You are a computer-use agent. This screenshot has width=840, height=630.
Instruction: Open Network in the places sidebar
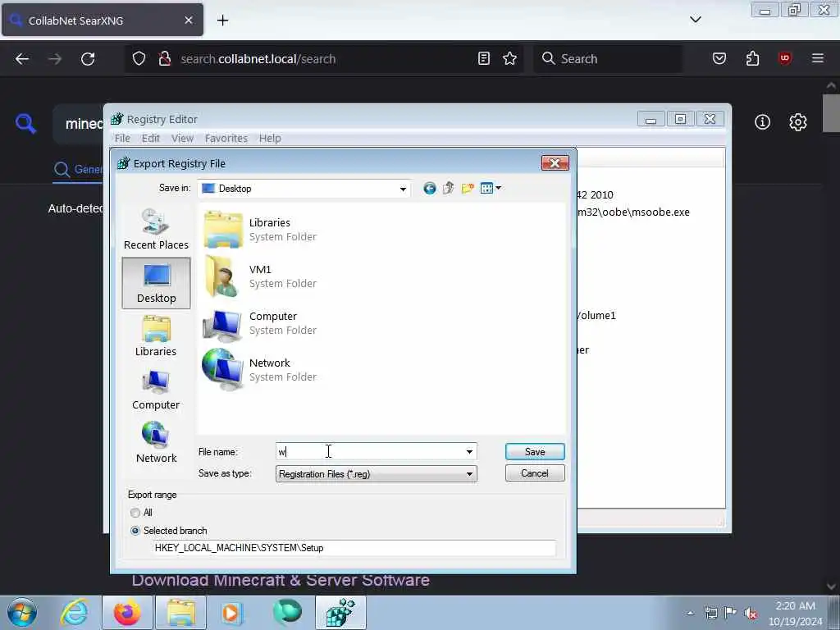(x=156, y=443)
